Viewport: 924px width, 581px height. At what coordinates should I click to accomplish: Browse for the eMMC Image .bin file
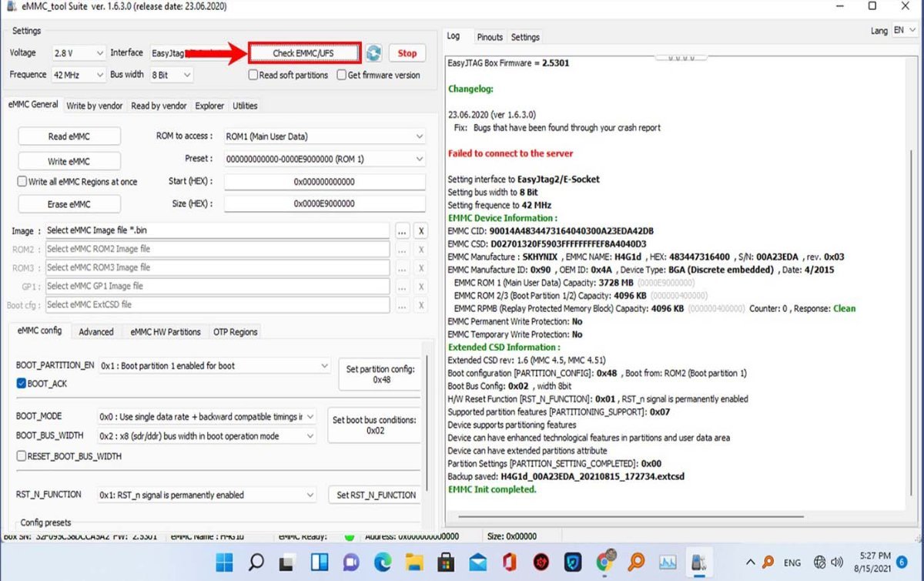pos(403,230)
